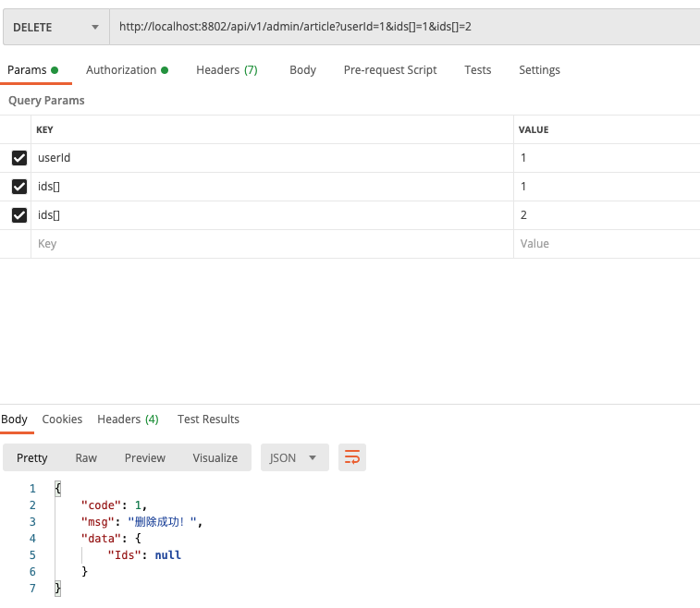Click the "msg" key in response JSON
The height and width of the screenshot is (608, 700).
tap(97, 522)
